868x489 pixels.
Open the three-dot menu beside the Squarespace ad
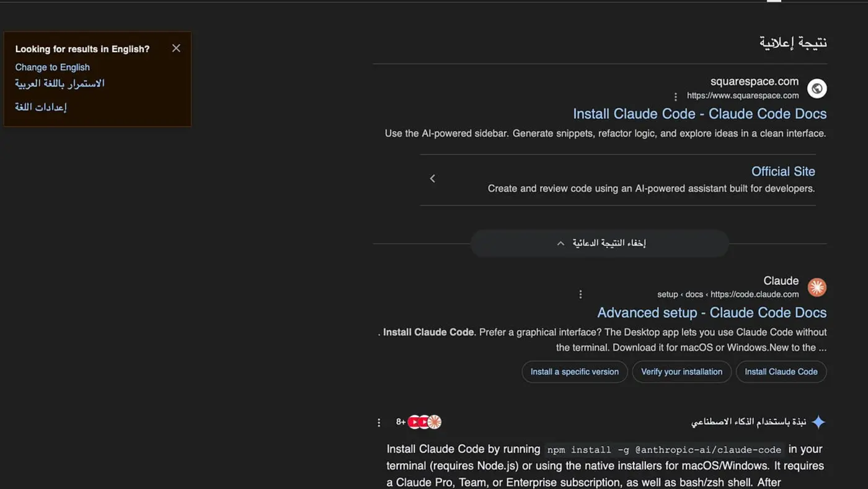pyautogui.click(x=675, y=97)
